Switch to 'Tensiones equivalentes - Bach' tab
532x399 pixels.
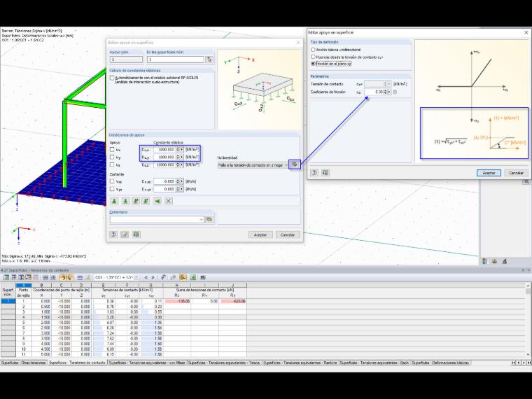tap(374, 363)
